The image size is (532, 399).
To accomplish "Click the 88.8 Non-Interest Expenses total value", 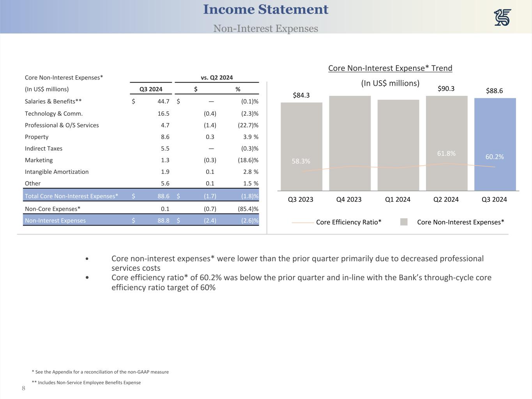I will tap(163, 221).
